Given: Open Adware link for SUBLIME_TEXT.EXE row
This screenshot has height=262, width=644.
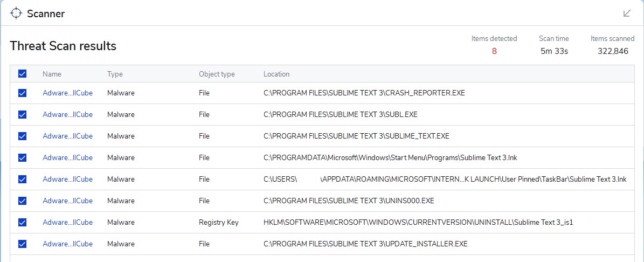Looking at the screenshot, I should [68, 136].
